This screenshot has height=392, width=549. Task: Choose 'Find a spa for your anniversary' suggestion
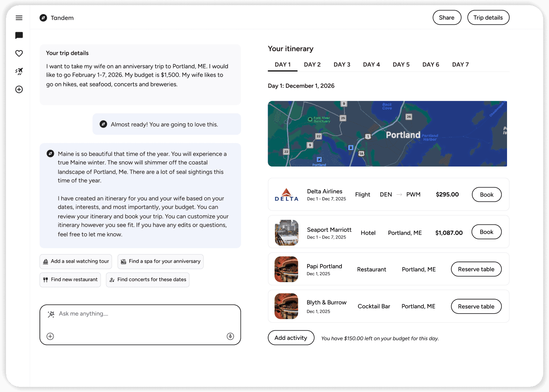[x=161, y=261]
